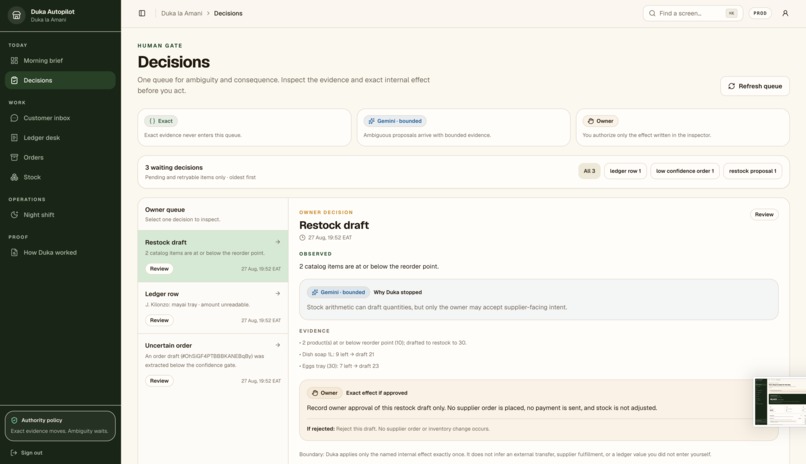Click the PROD environment badge
This screenshot has width=806, height=464.
(760, 13)
